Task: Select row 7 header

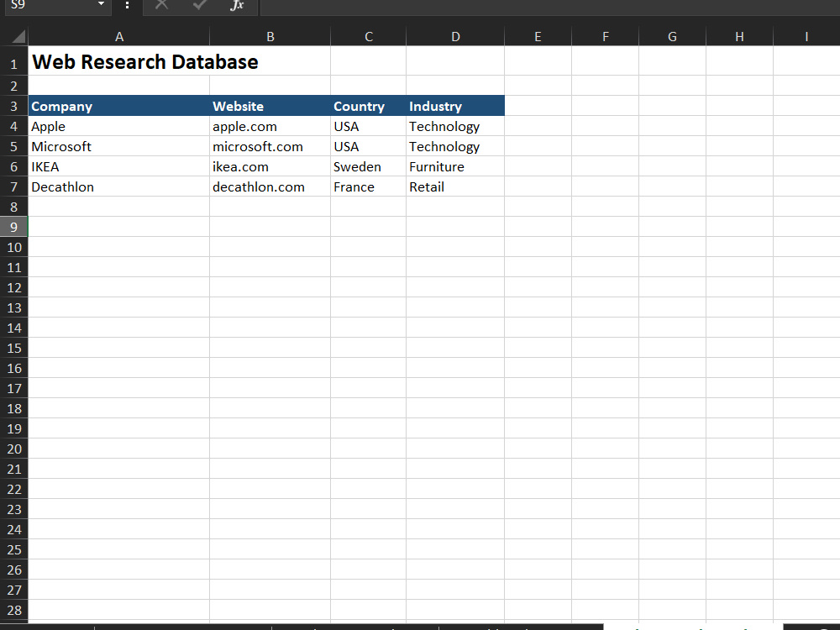Action: 14,187
